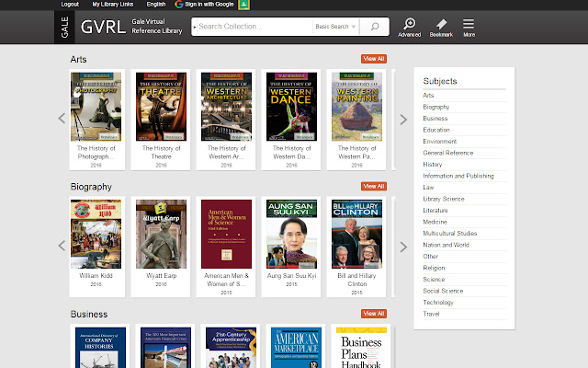Show previous Arts books with left arrow

click(x=62, y=119)
